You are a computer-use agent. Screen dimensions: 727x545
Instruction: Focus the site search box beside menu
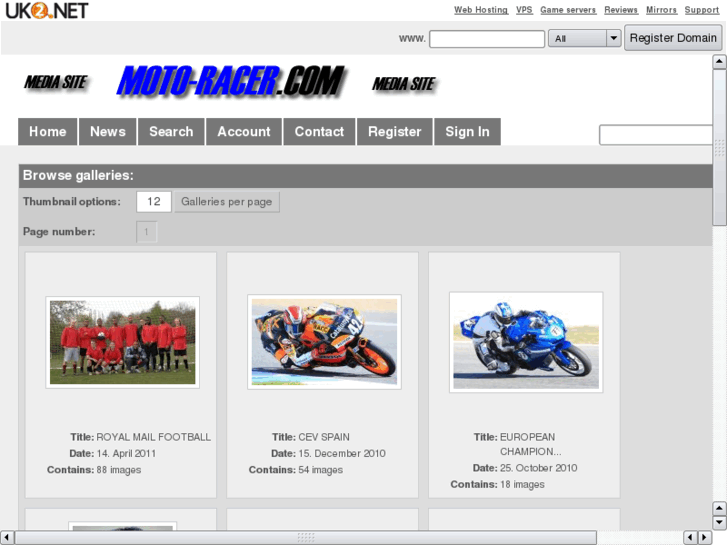656,135
